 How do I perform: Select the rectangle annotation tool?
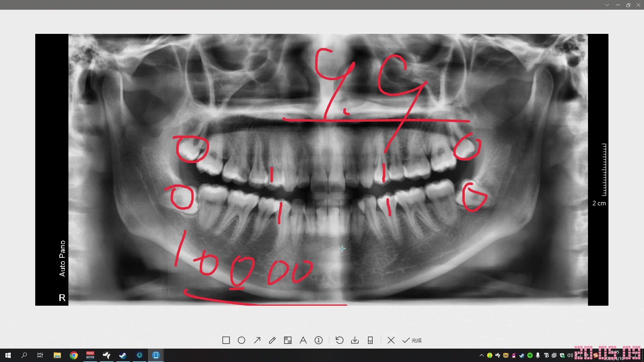(226, 340)
